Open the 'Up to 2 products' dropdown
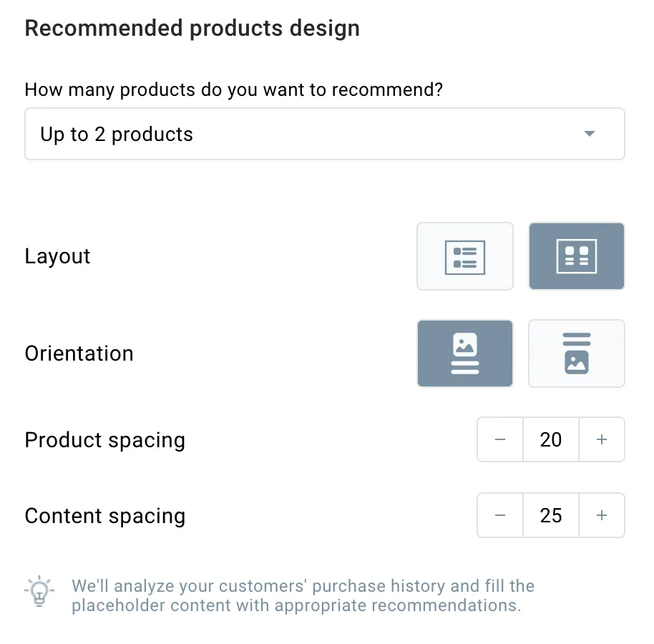 [x=325, y=134]
